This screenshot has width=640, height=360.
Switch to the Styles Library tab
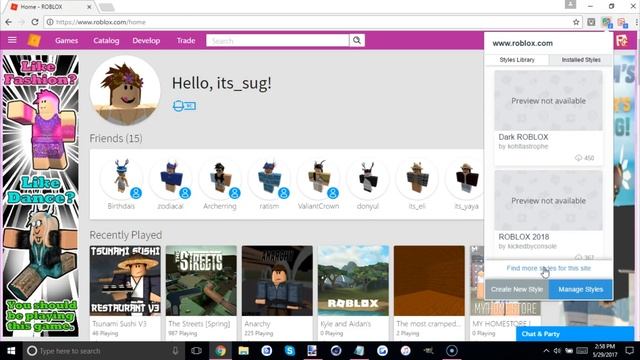point(517,60)
